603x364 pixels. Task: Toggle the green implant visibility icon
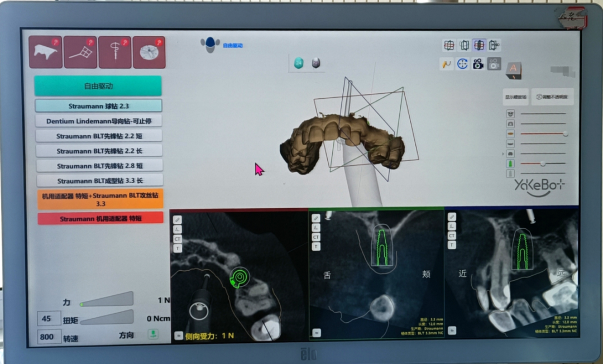(510, 164)
